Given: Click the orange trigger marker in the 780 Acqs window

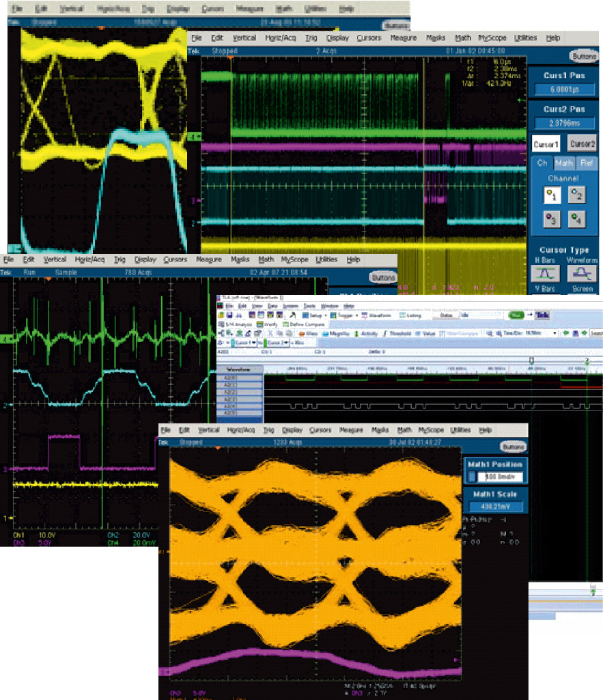Looking at the screenshot, I should click(x=48, y=279).
